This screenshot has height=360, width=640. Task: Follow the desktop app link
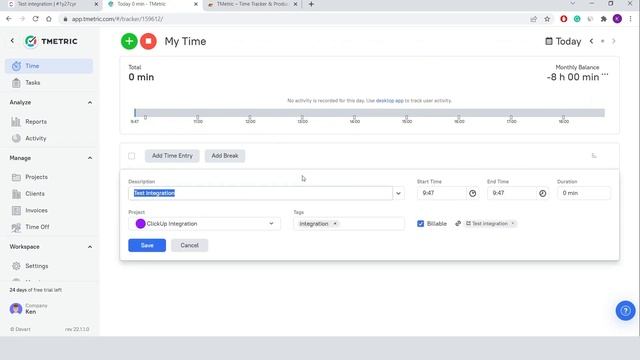[x=389, y=100]
